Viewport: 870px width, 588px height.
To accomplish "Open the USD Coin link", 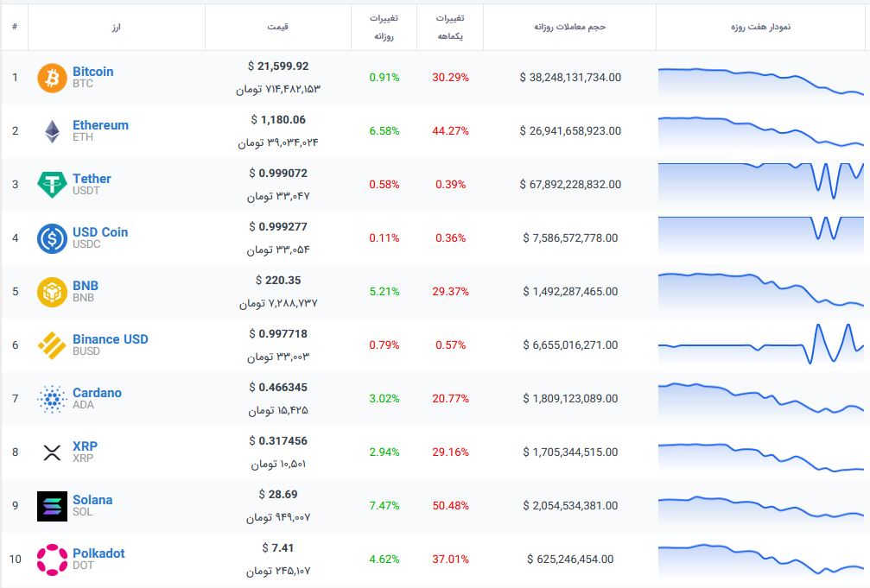I will (100, 232).
